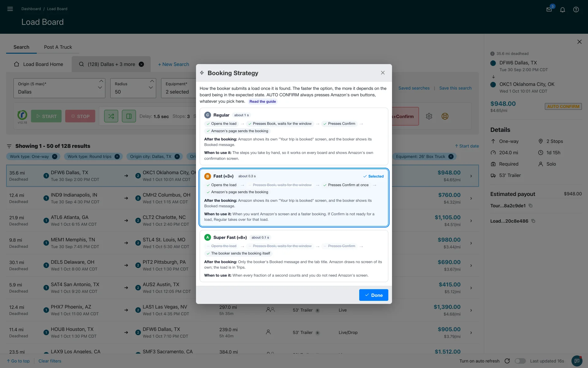Open the mail inbox icon
The image size is (588, 368).
click(549, 10)
